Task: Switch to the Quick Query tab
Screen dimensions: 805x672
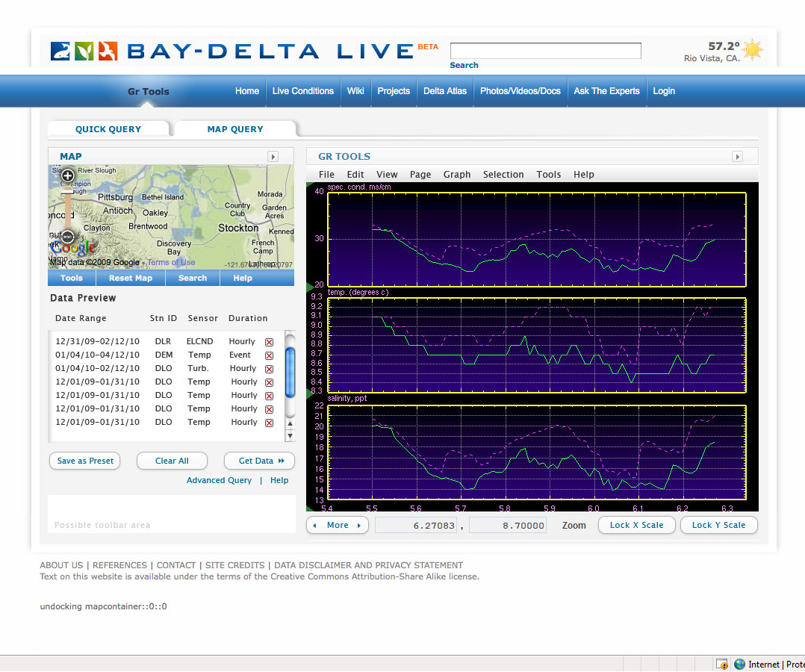Action: point(108,129)
